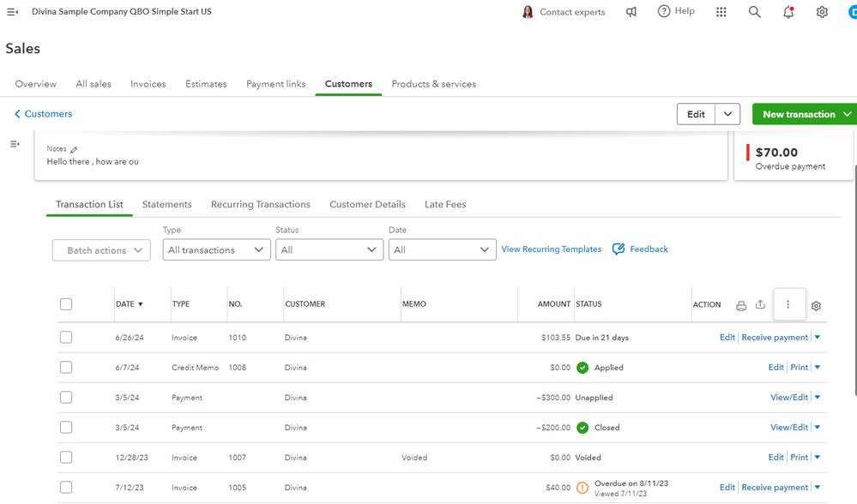Select all transactions header checkbox
Image resolution: width=857 pixels, height=504 pixels.
(x=66, y=304)
